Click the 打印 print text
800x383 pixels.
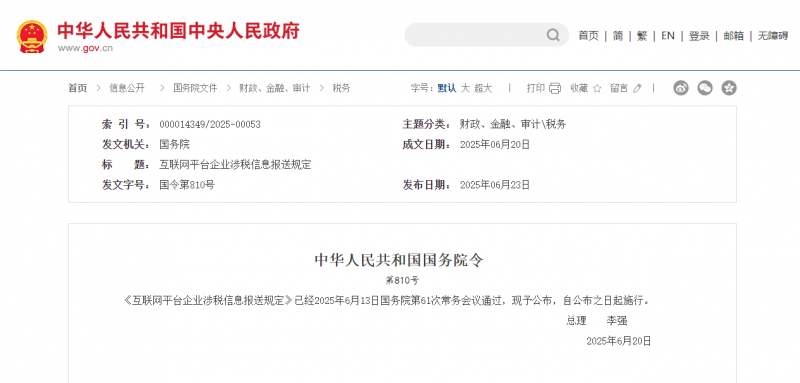[x=536, y=88]
